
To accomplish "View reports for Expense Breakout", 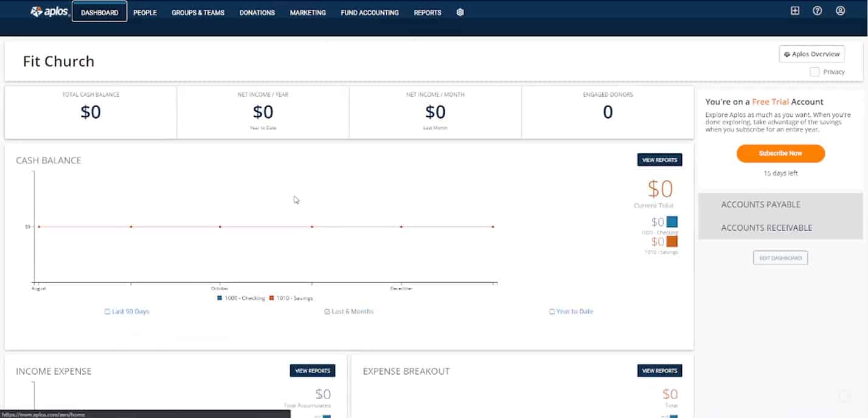I will coord(659,370).
